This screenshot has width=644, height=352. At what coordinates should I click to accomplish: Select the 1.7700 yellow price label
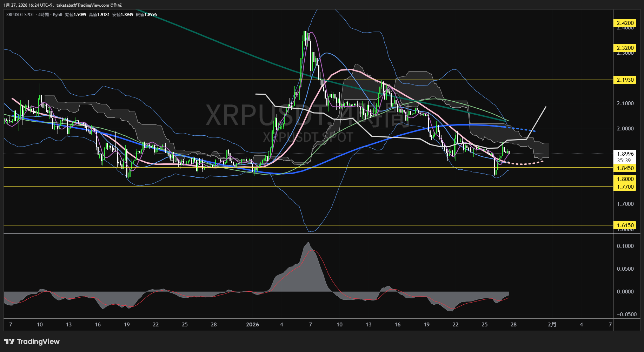point(625,187)
